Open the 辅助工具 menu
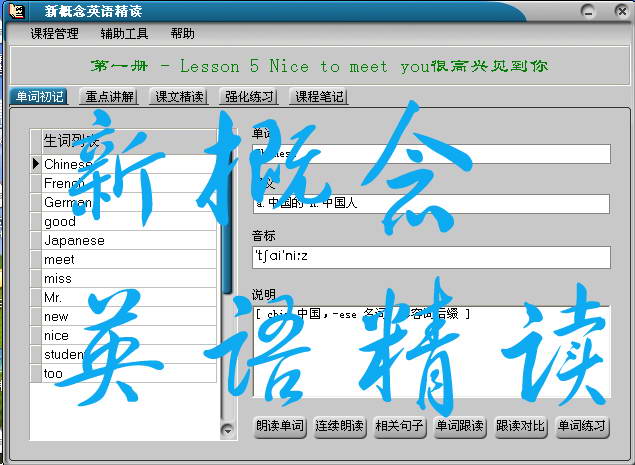The height and width of the screenshot is (465, 635). 124,34
